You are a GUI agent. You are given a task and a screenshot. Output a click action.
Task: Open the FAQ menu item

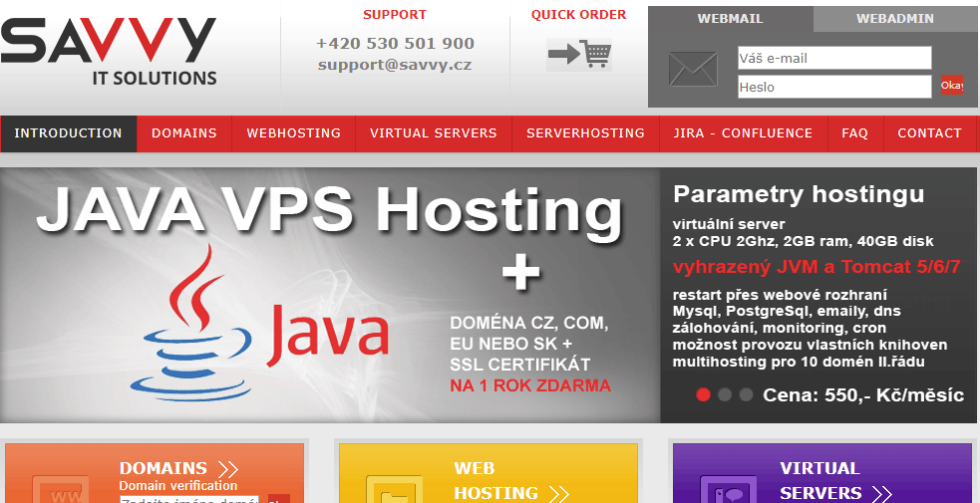point(855,133)
